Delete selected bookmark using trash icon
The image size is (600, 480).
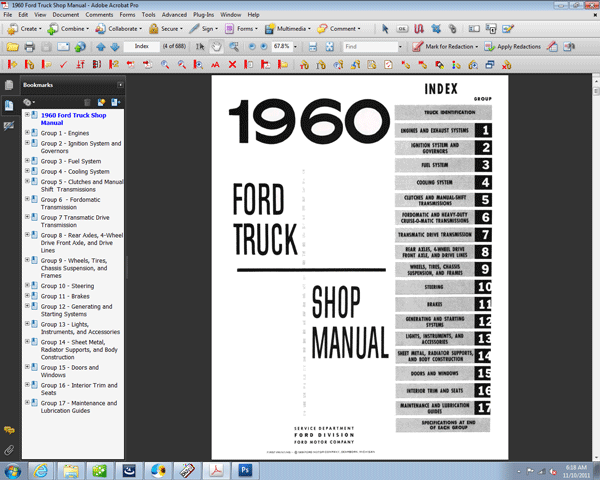[x=88, y=102]
